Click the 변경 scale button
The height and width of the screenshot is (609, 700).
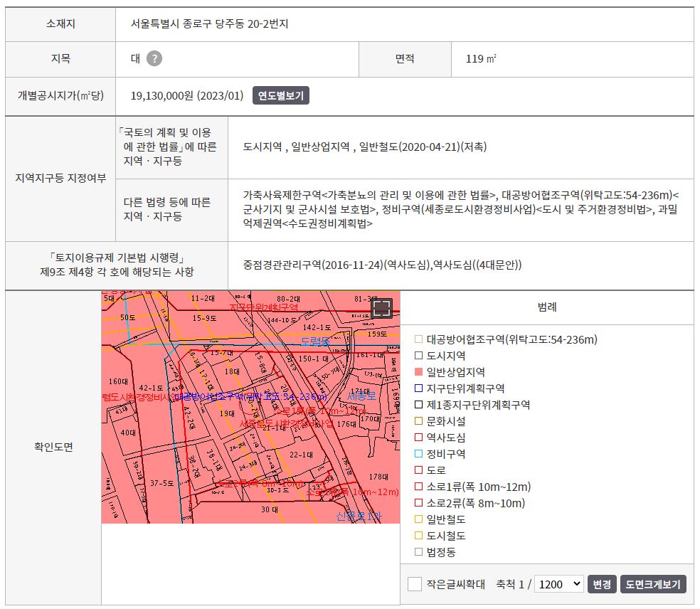(602, 584)
